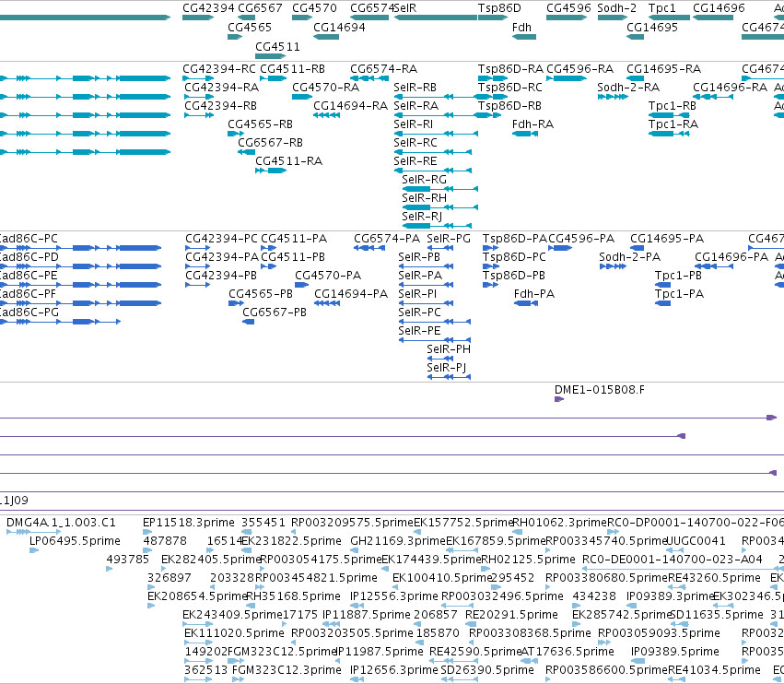Click EST label '326897'
Screen dimensions: 784x684
[x=170, y=578]
